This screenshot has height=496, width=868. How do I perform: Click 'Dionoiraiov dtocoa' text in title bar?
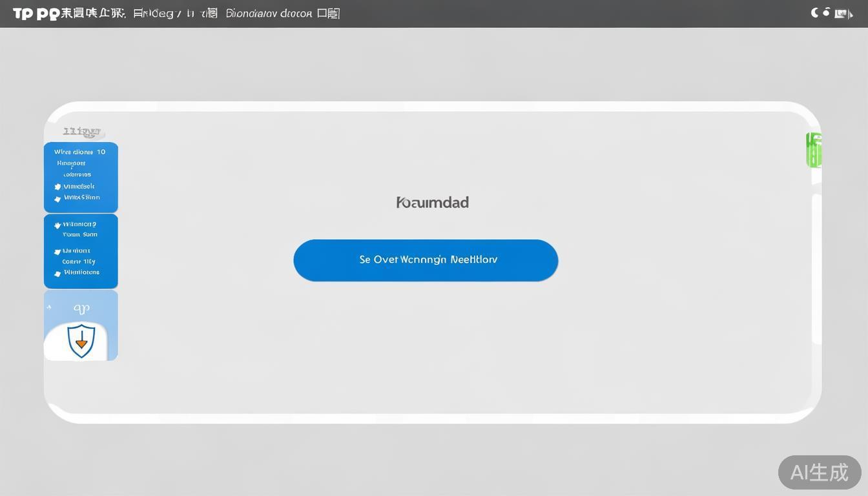coord(269,14)
